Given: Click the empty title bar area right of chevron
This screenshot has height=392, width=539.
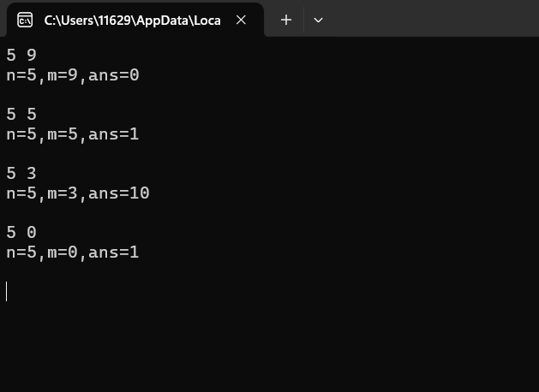Looking at the screenshot, I should (x=428, y=20).
